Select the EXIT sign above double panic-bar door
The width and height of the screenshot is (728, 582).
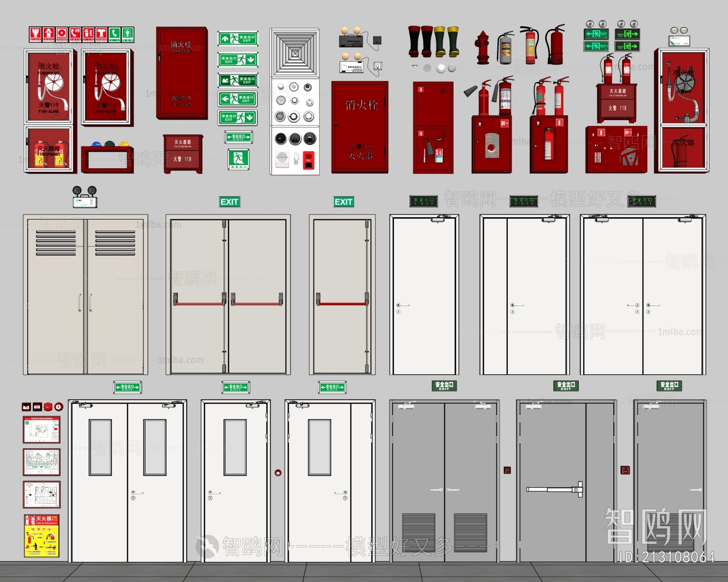(x=229, y=202)
